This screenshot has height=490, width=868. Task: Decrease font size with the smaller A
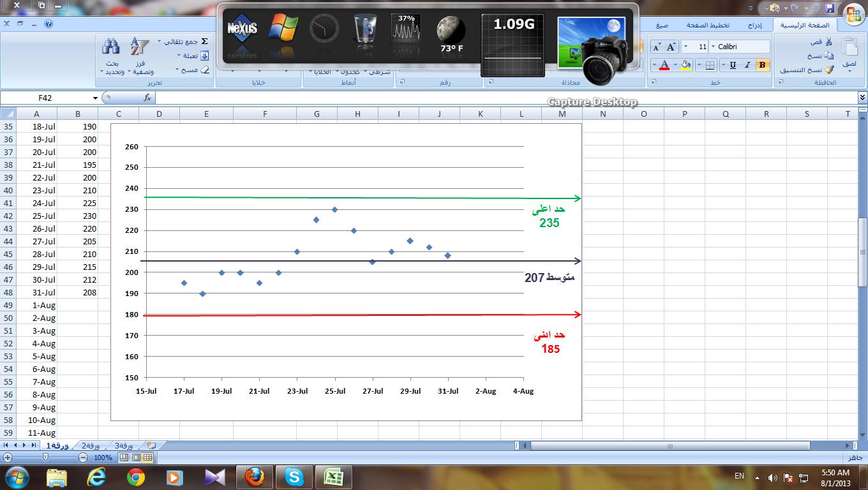pyautogui.click(x=657, y=47)
